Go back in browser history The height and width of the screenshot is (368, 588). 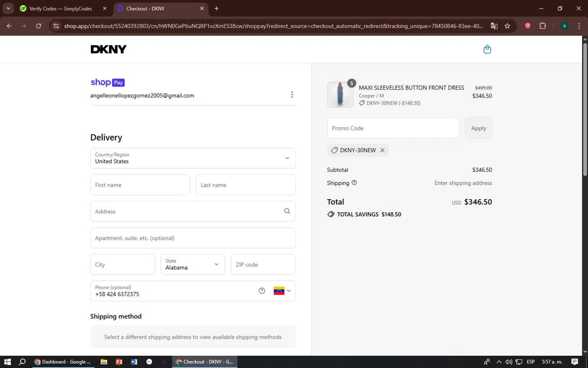(x=9, y=26)
